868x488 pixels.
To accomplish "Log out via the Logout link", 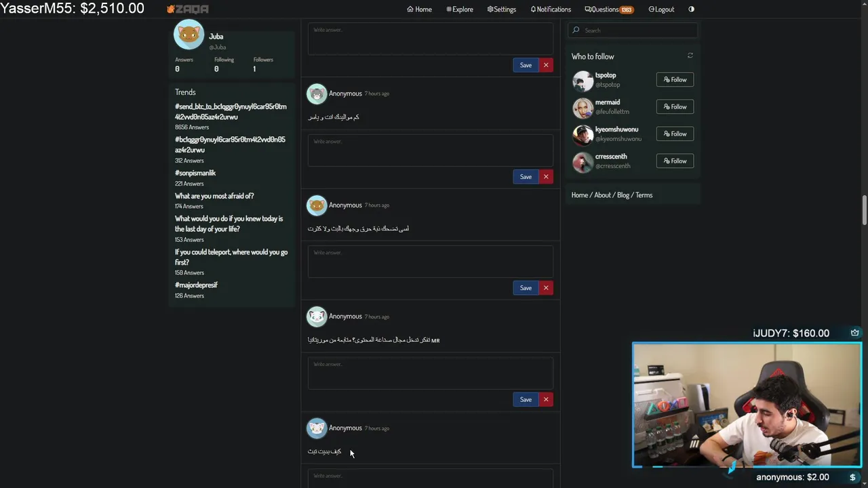I will coord(661,9).
